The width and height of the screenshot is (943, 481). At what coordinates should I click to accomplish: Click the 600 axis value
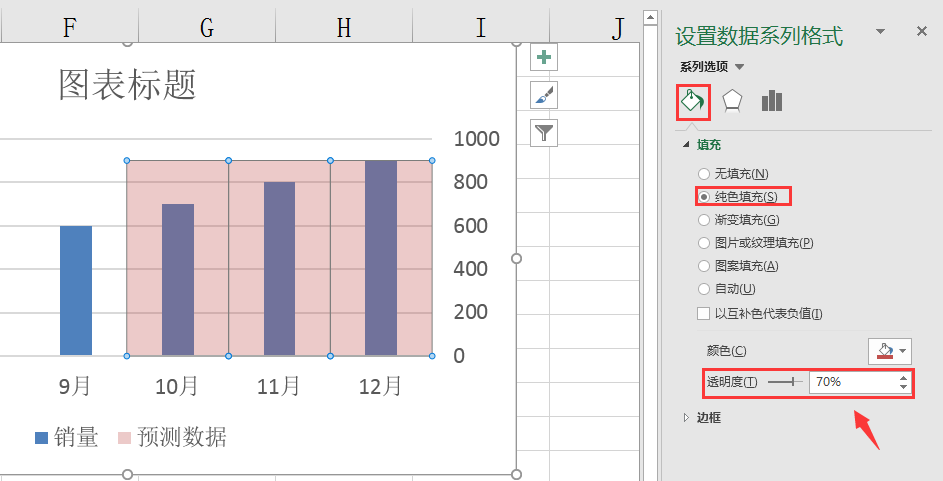(470, 226)
